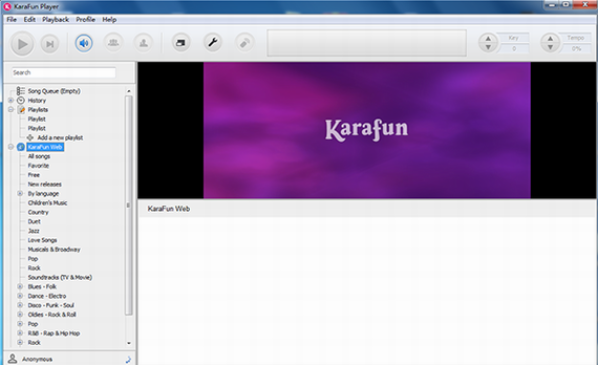Toggle the backing vocals singer icon
The width and height of the screenshot is (599, 365).
(x=143, y=43)
